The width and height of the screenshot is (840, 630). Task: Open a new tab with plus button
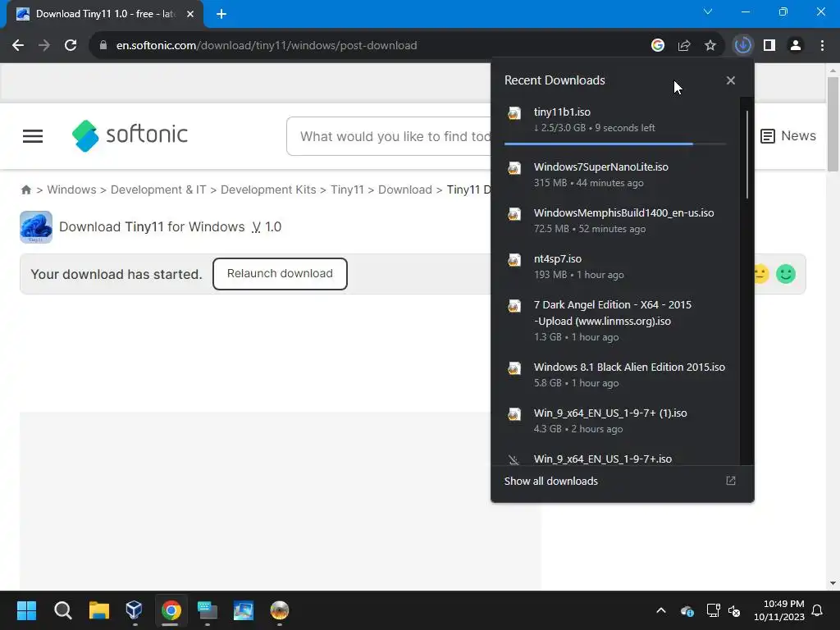coord(221,14)
